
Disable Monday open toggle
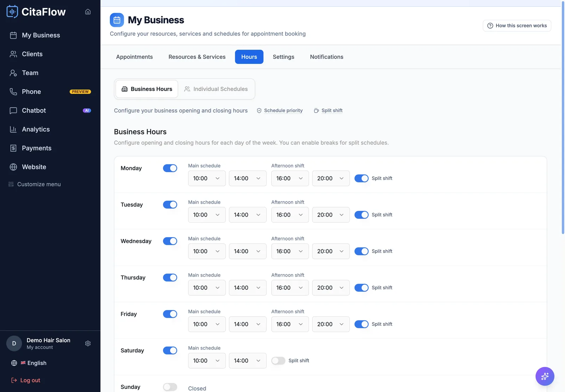click(170, 168)
